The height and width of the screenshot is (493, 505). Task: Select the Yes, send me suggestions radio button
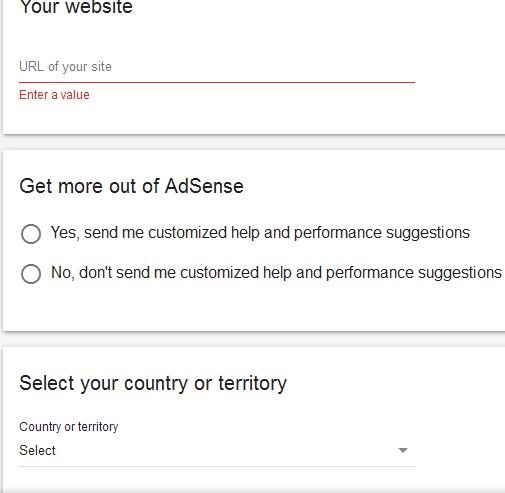[x=31, y=234]
